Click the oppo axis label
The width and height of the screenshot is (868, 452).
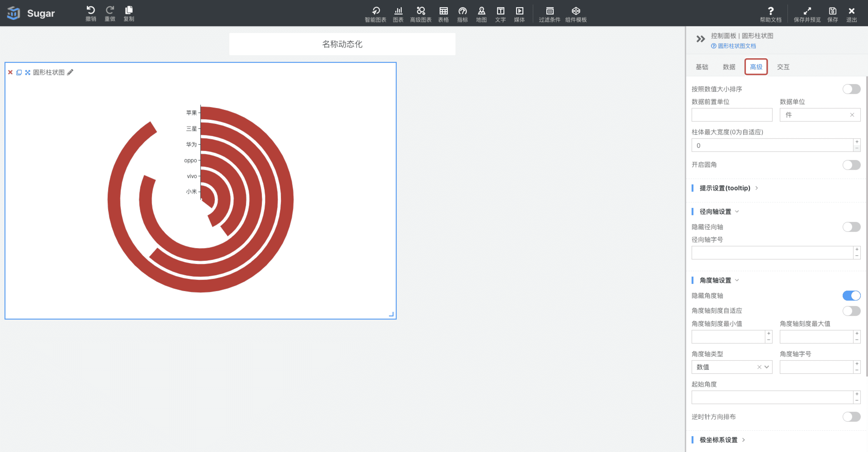(x=190, y=160)
